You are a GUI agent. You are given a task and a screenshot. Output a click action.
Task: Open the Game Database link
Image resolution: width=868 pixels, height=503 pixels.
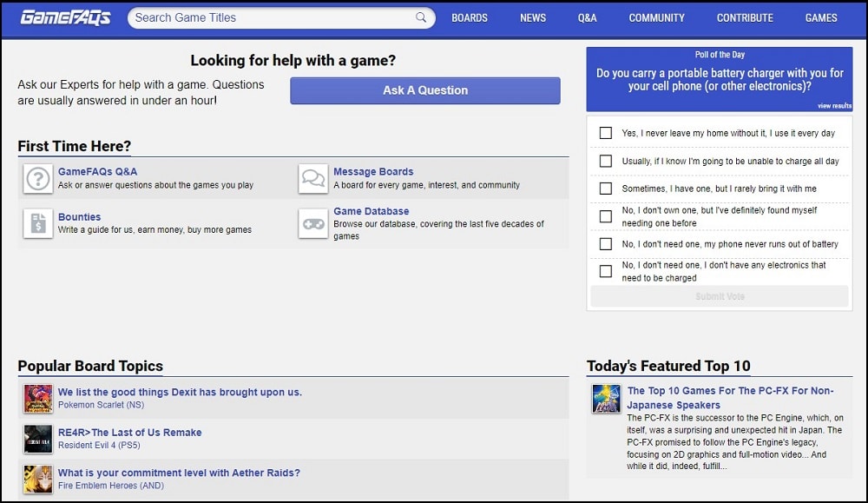(371, 211)
